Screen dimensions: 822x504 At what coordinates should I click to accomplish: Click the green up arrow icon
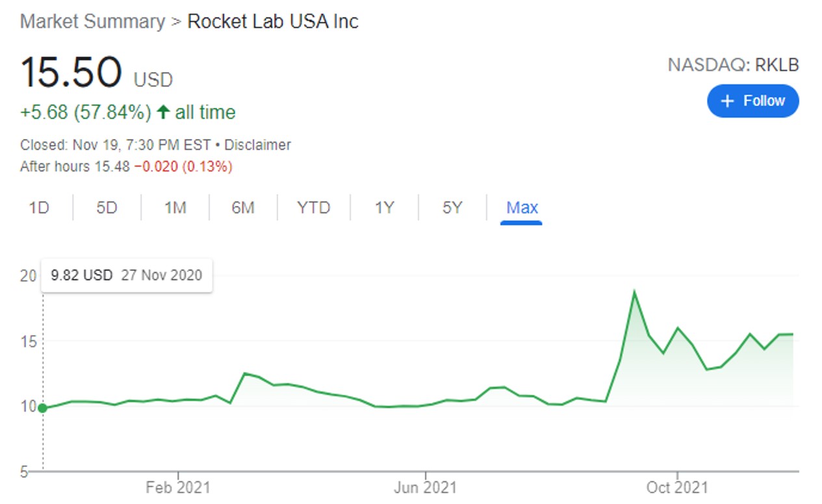tap(163, 112)
